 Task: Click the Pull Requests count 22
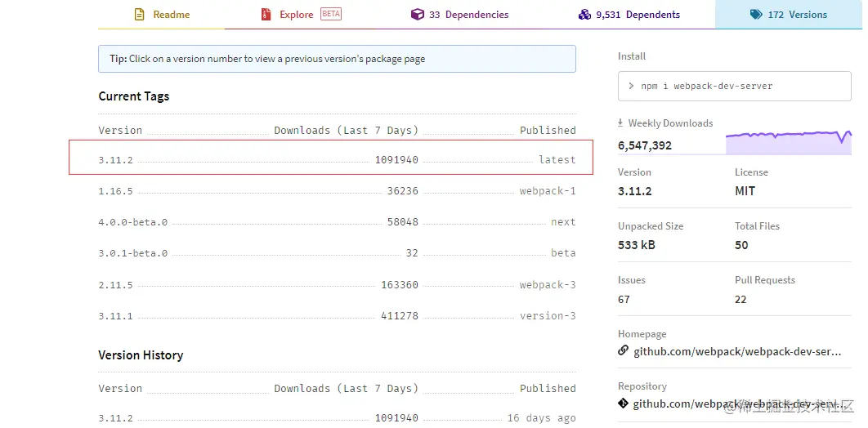pos(740,299)
